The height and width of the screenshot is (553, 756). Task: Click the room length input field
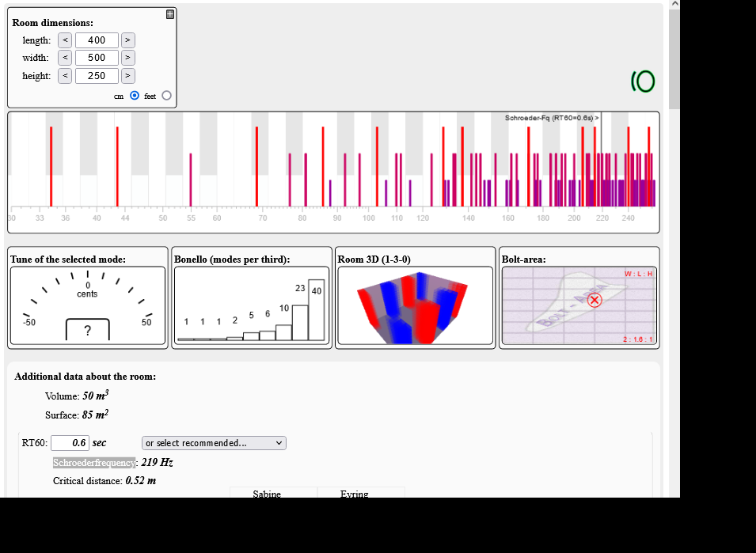(97, 40)
